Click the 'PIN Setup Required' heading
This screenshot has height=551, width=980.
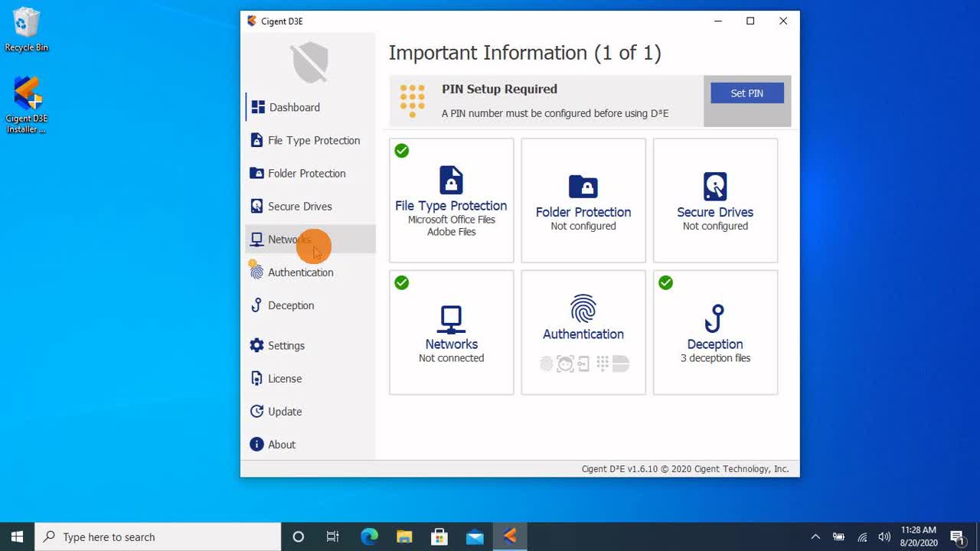499,89
